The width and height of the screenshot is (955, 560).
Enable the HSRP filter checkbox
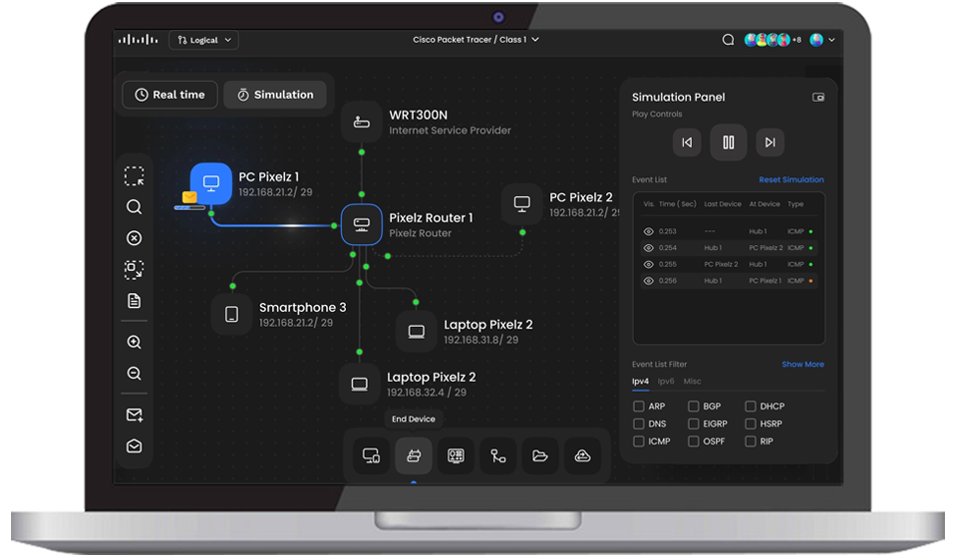tap(751, 423)
